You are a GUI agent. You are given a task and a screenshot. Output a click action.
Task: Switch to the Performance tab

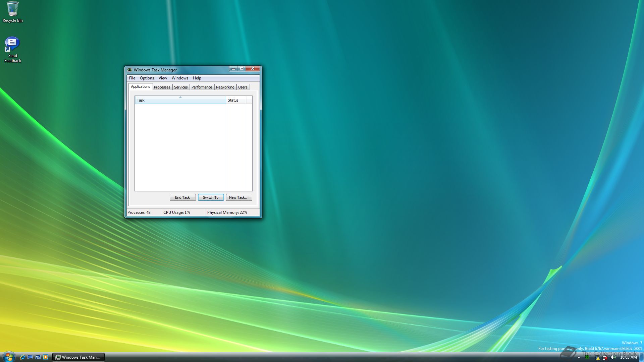pyautogui.click(x=202, y=87)
